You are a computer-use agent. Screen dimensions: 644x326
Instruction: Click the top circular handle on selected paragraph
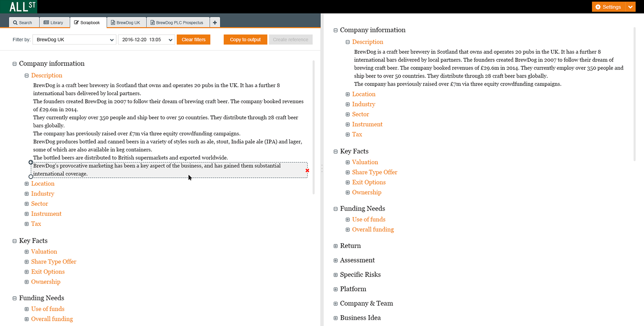point(31,162)
